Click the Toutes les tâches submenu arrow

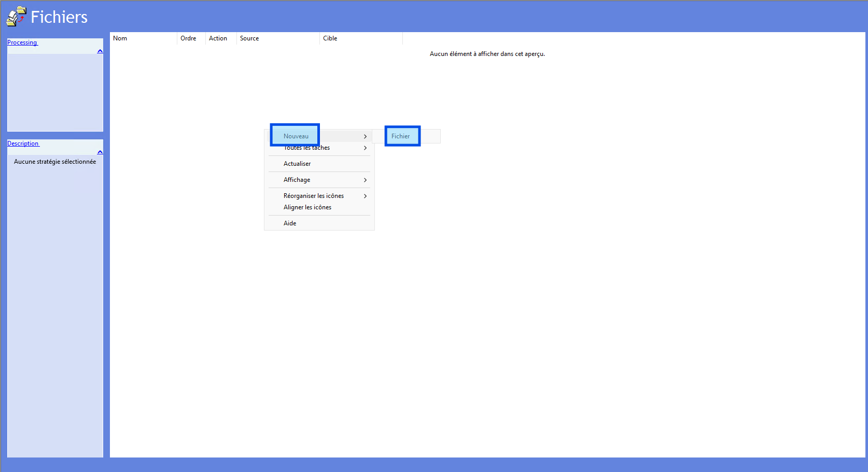coord(366,148)
